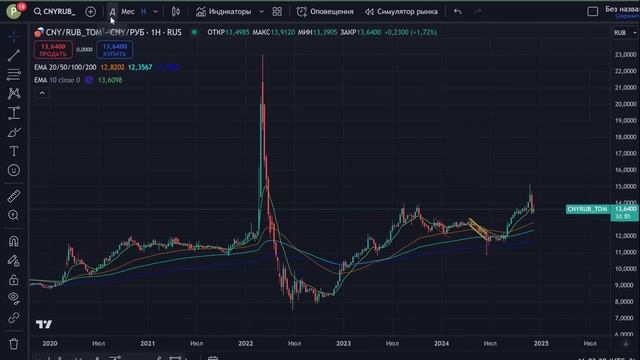Redo the last chart action
Screen dimensions: 640x360
(x=478, y=11)
